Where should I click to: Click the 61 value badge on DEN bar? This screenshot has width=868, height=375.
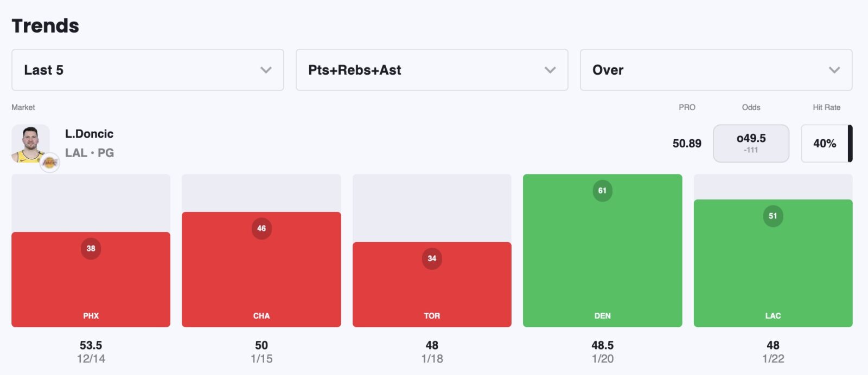[602, 191]
